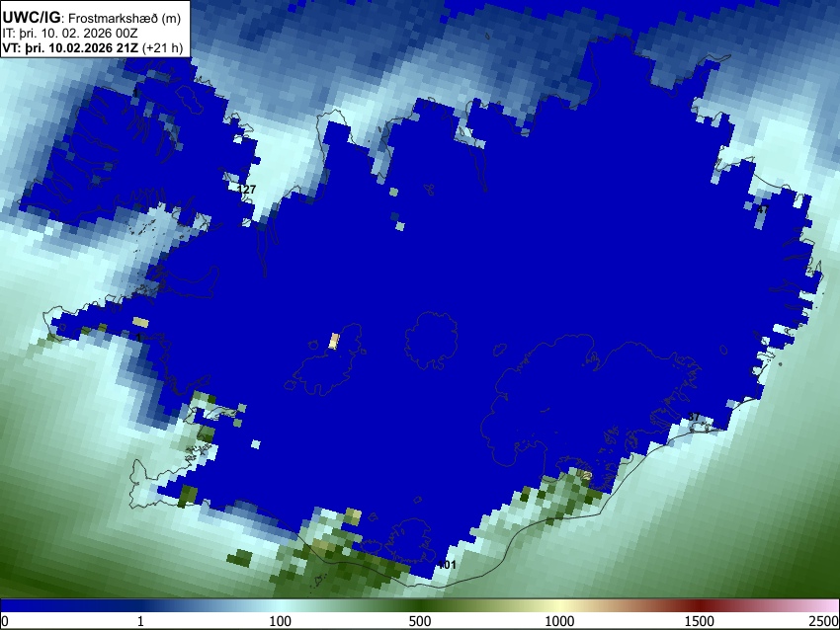Click the colorbar tick label 0
This screenshot has width=840, height=630.
5,621
